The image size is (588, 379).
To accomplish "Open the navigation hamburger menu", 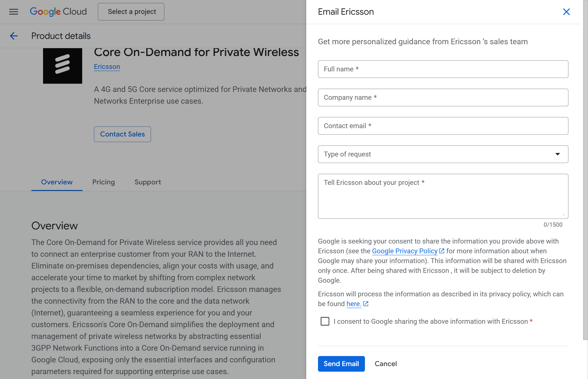I will click(13, 12).
